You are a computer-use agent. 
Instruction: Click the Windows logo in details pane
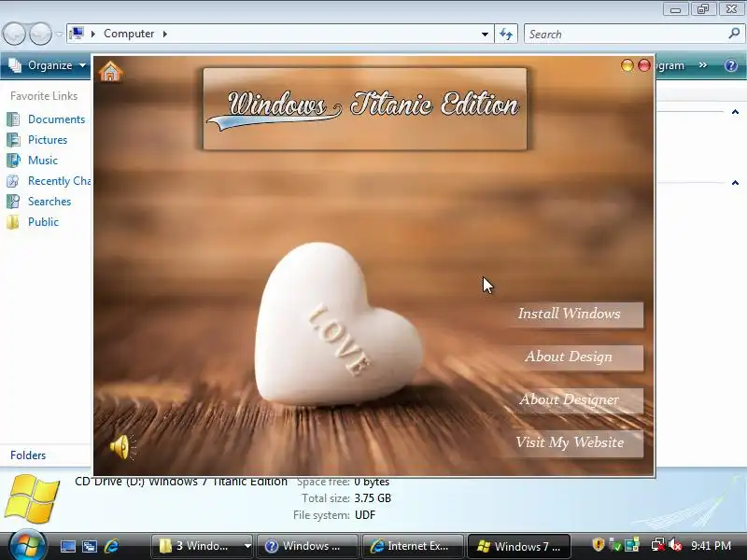(x=33, y=498)
